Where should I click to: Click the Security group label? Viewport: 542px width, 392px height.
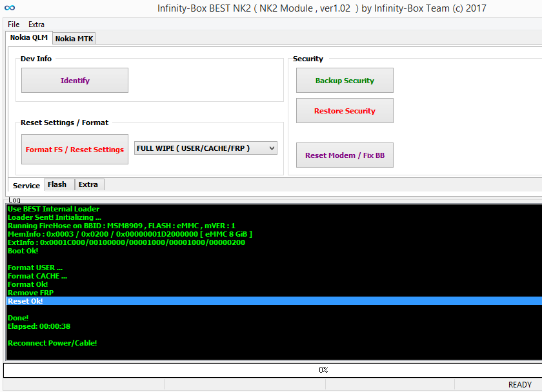point(308,59)
